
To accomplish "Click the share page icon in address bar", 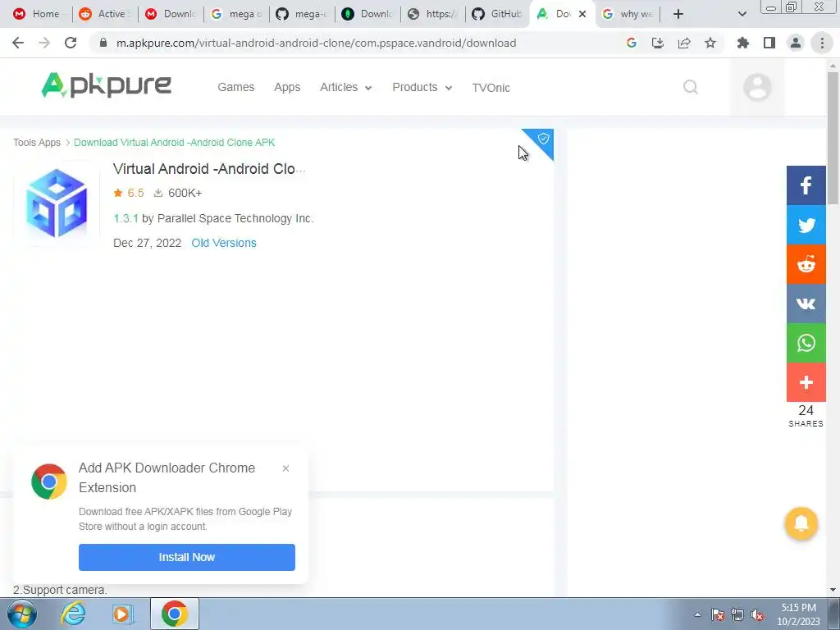I will 683,43.
